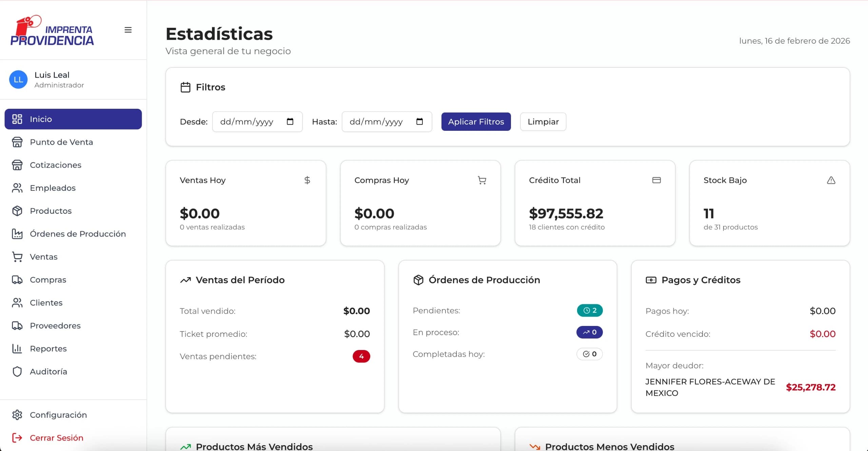Select the Productos package icon
Image resolution: width=868 pixels, height=451 pixels.
(18, 211)
